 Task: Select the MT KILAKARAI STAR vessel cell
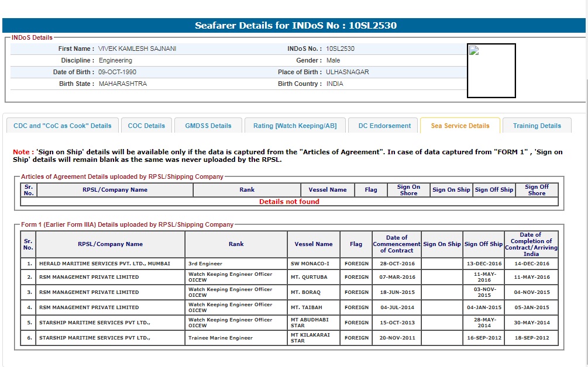(310, 338)
